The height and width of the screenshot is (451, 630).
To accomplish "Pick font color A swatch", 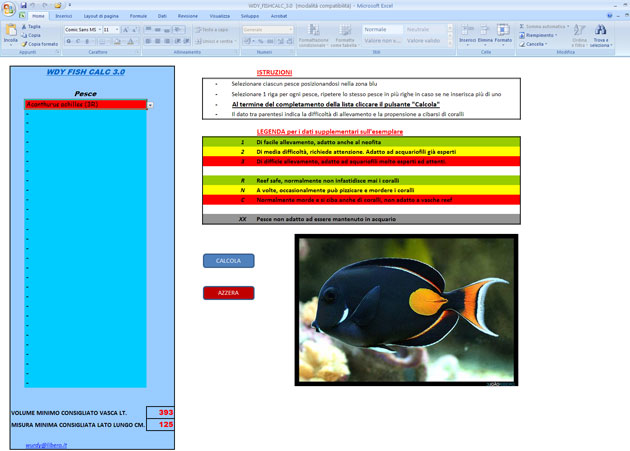I will (x=130, y=41).
